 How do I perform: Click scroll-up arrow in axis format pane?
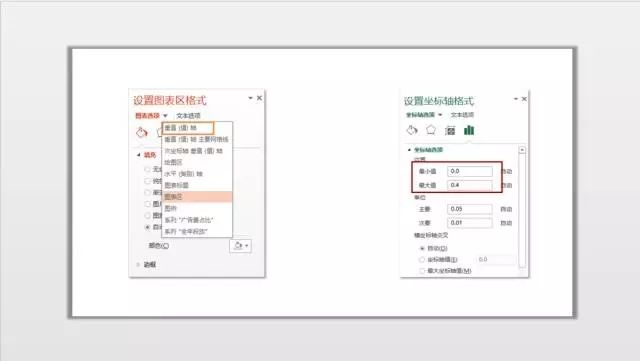522,150
